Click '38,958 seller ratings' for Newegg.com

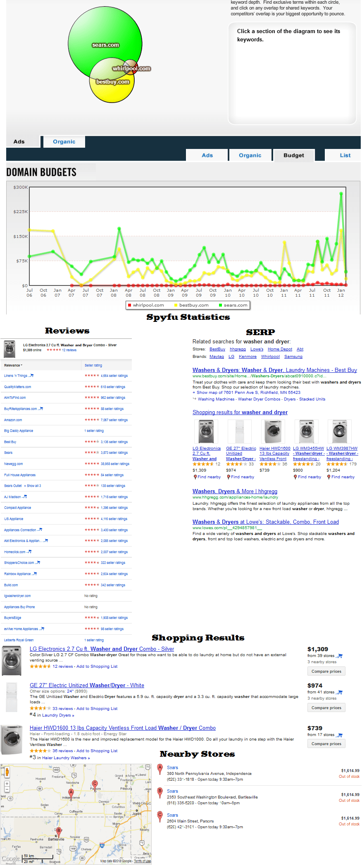pyautogui.click(x=115, y=464)
